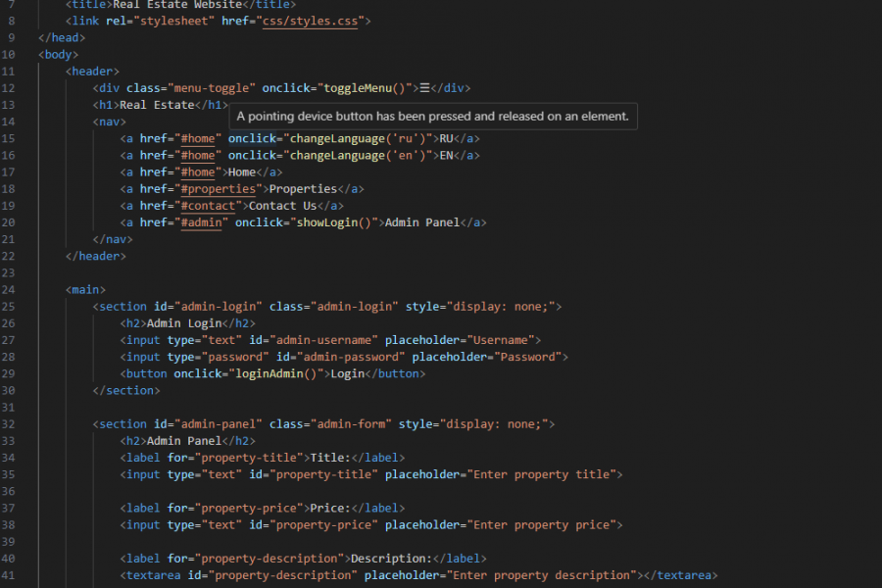Click "display: none;" on the admin-login section
882x588 pixels.
click(x=501, y=307)
